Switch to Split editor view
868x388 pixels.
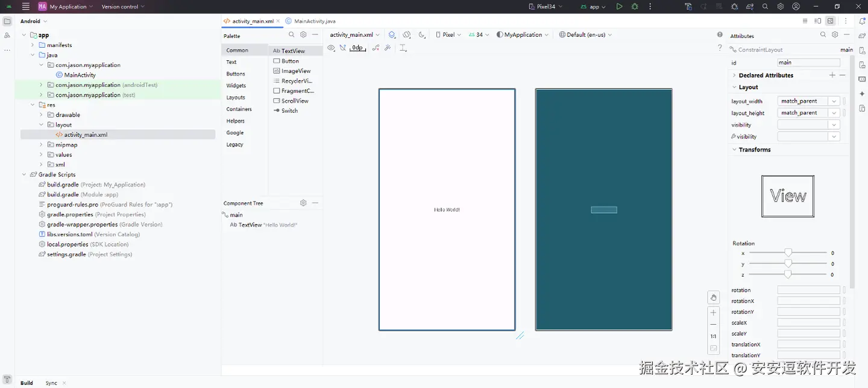click(818, 21)
